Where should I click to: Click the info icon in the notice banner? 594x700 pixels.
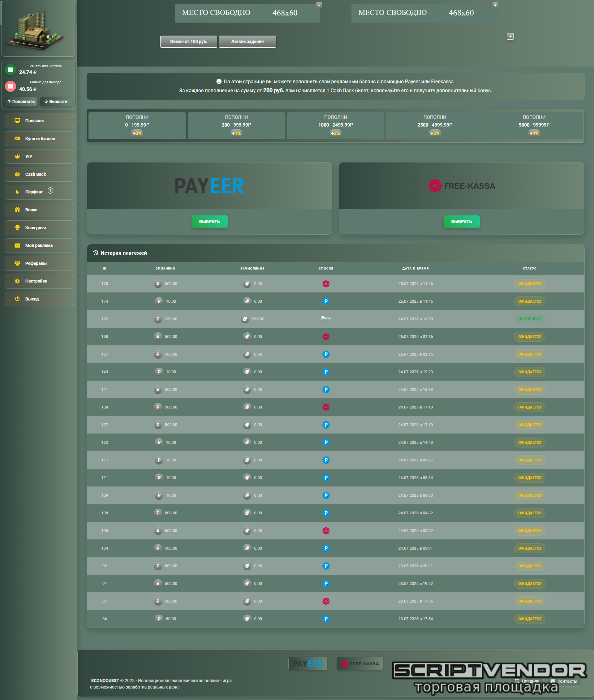pos(218,81)
